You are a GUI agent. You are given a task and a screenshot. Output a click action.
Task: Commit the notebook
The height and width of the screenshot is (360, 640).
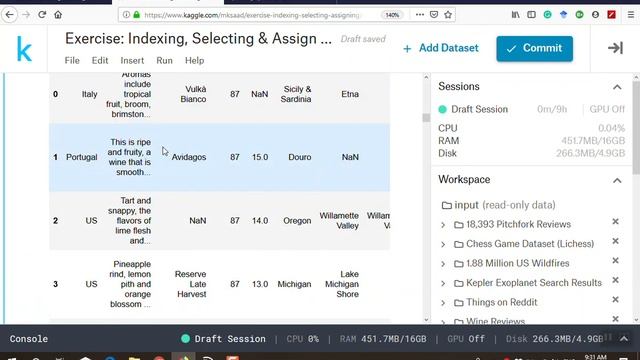coord(534,49)
